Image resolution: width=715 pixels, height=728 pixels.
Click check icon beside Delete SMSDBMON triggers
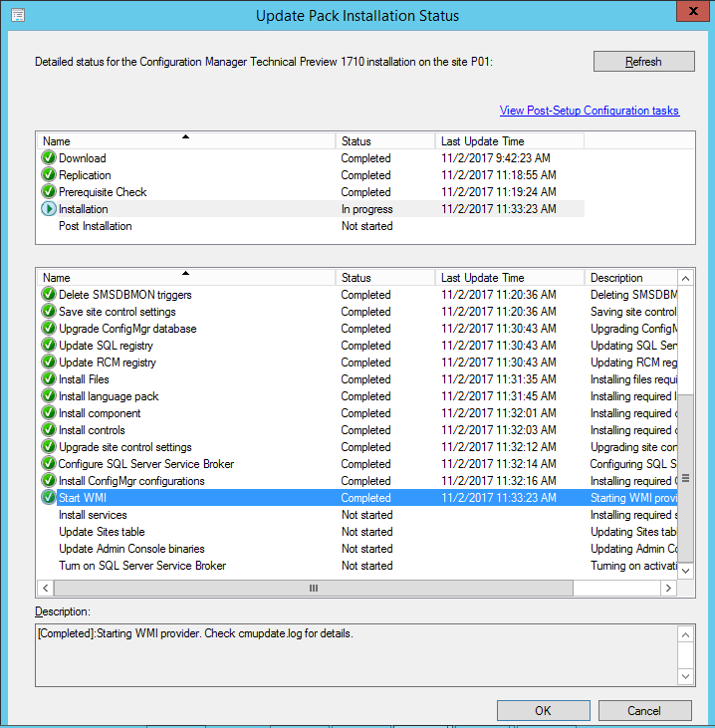(x=48, y=295)
